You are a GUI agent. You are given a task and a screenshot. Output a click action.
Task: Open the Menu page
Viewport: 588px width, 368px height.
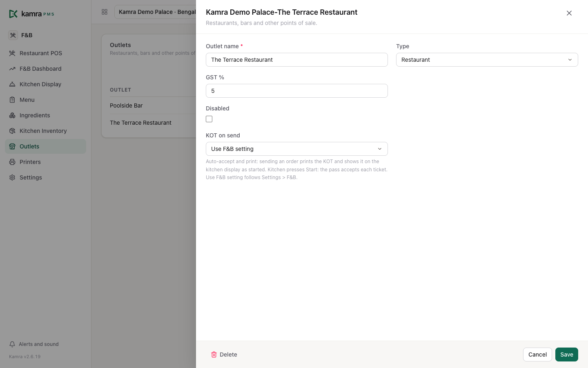pos(45,100)
